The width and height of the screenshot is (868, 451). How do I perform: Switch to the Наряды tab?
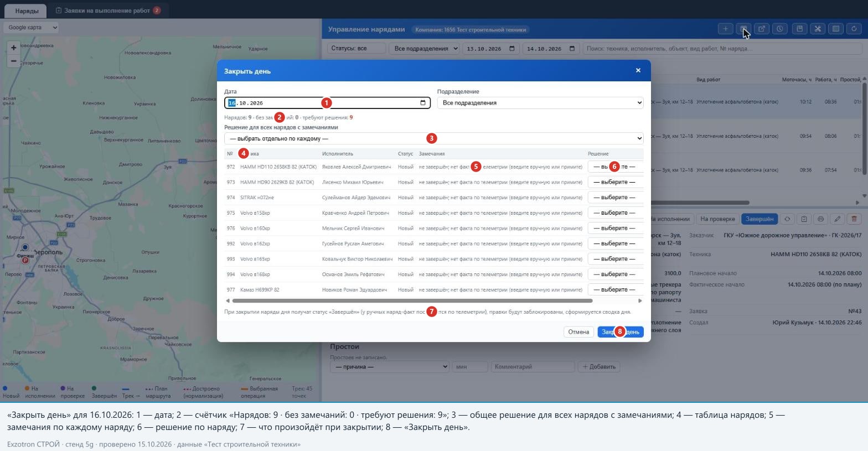tap(27, 11)
